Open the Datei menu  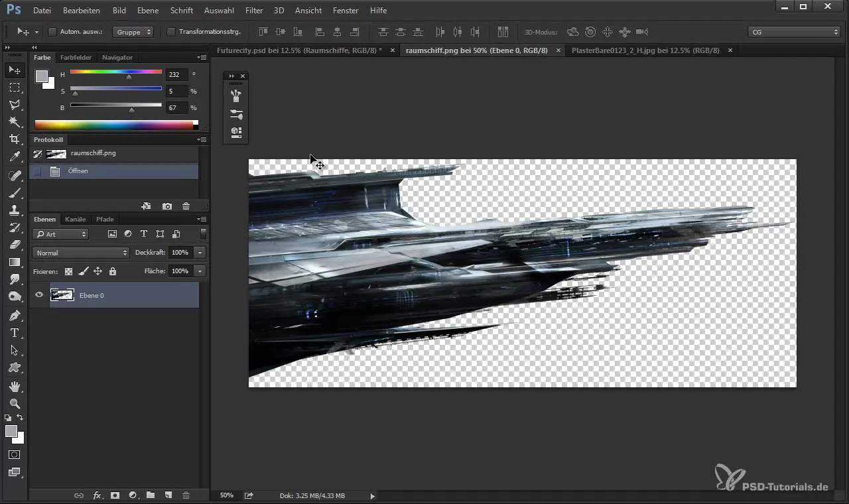click(x=42, y=11)
